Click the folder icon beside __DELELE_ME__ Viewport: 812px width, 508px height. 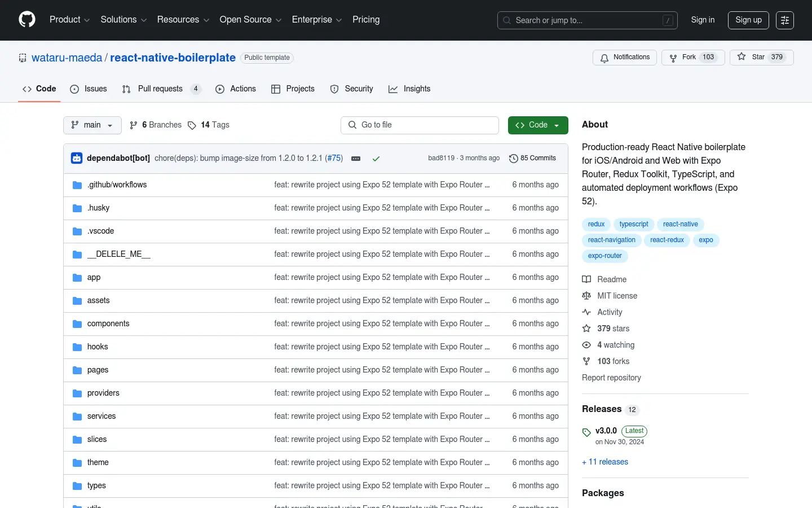point(77,255)
